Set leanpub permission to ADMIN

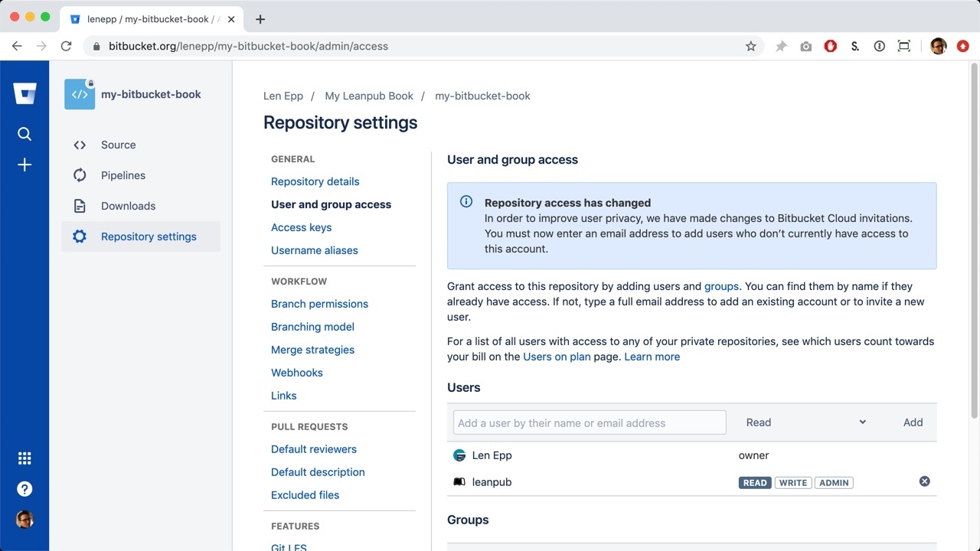tap(834, 483)
